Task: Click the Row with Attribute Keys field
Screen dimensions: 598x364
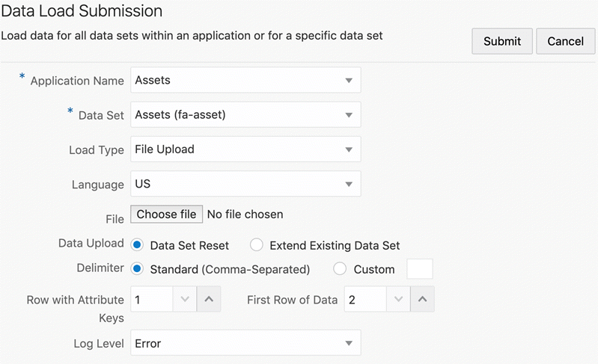Action: coord(153,300)
